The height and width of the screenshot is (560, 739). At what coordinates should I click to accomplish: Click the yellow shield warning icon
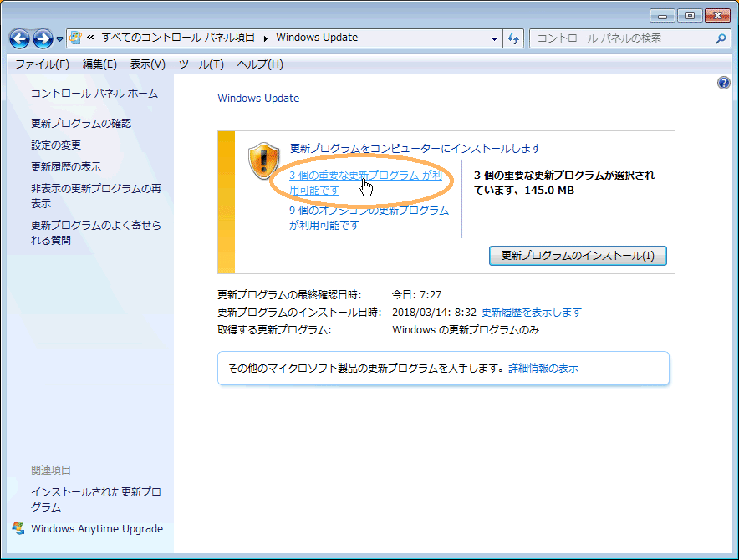(263, 160)
